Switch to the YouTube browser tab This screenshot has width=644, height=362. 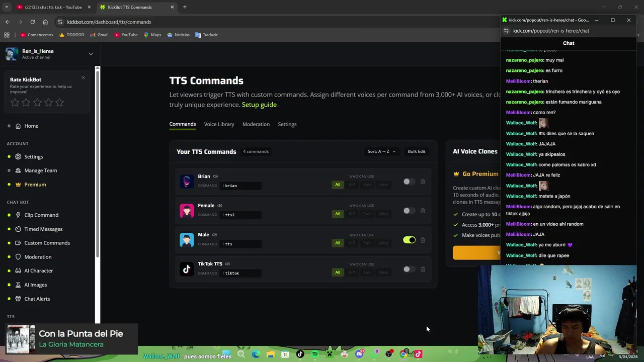[x=53, y=7]
